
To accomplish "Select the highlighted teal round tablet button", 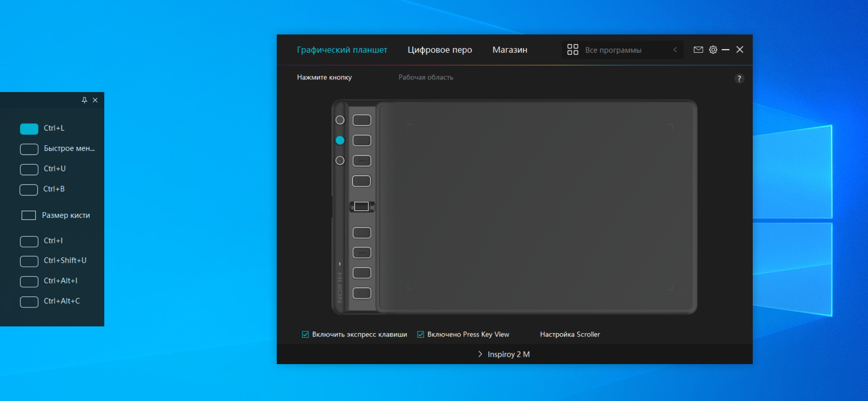I will 340,140.
